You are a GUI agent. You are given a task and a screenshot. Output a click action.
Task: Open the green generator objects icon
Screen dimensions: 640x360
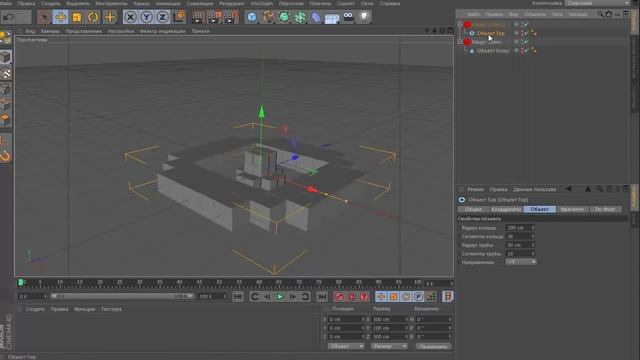284,17
